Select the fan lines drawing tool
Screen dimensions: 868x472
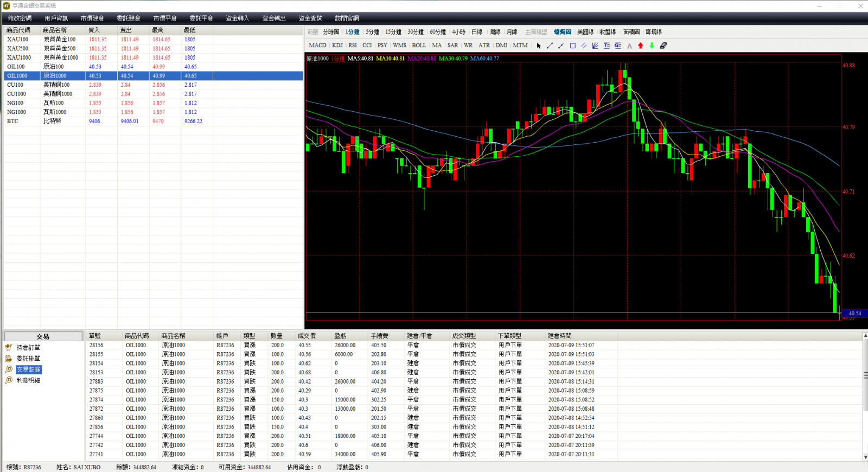pyautogui.click(x=595, y=46)
